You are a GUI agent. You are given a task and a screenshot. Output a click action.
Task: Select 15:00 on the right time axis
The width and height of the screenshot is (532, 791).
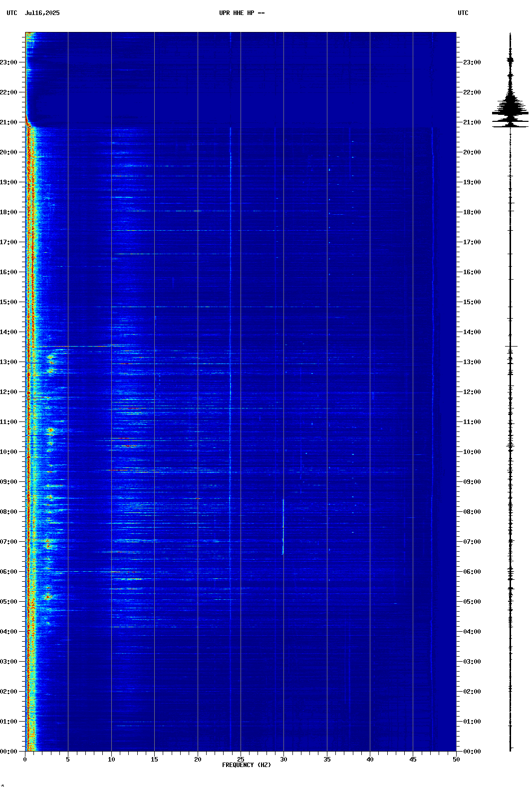tap(472, 302)
